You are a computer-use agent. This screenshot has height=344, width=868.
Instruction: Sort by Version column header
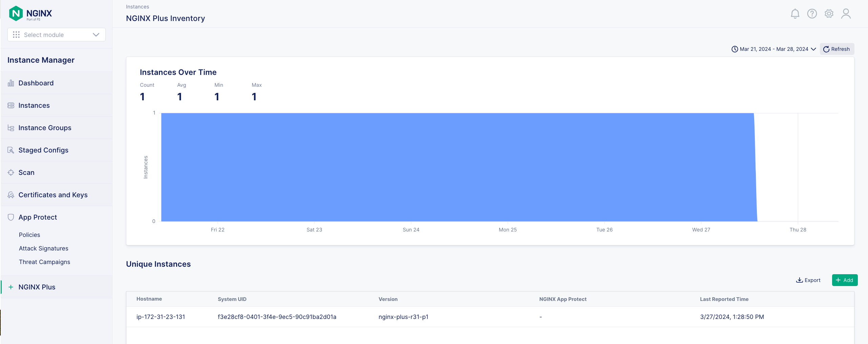[388, 299]
